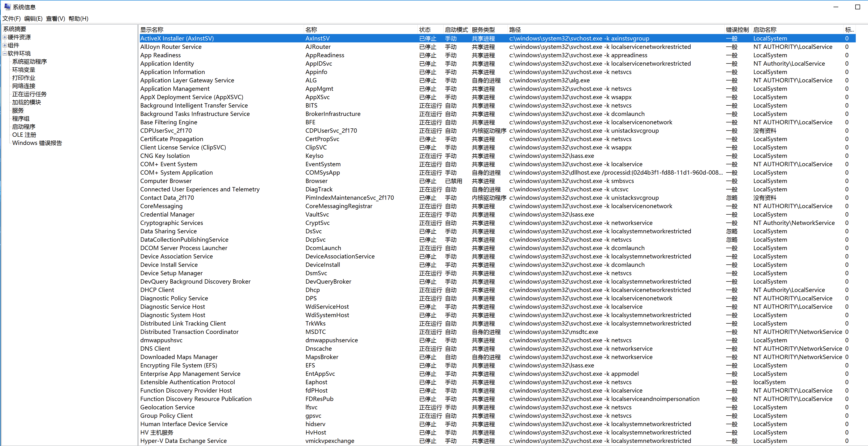Screen dimensions: 868x446
Task: Click the System Information app icon
Action: [x=7, y=6]
